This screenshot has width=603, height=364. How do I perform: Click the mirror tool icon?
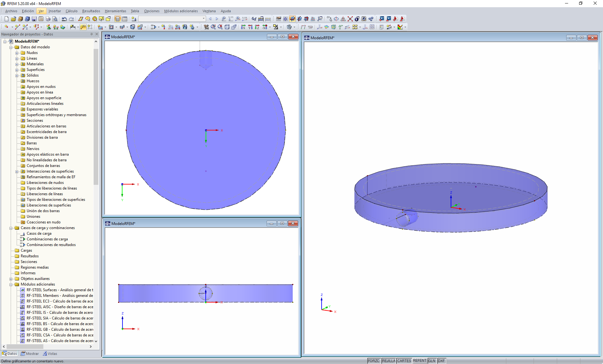point(343,19)
